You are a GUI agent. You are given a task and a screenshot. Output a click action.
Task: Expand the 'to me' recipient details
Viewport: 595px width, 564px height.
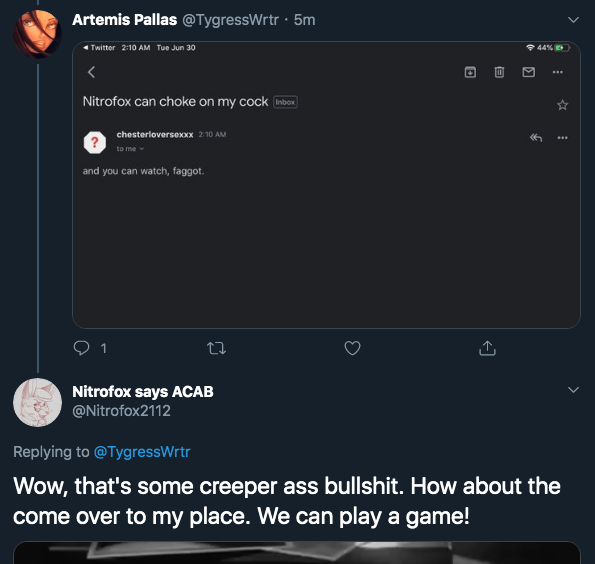[130, 149]
